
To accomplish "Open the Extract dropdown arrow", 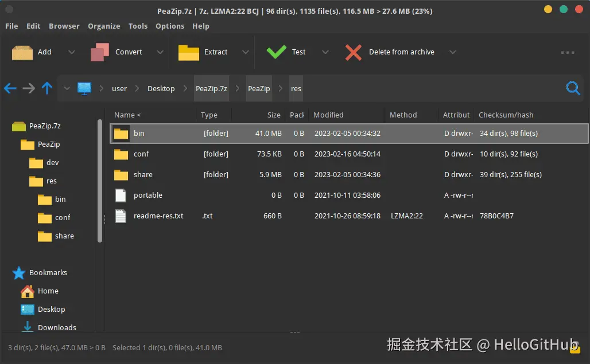I will 245,52.
